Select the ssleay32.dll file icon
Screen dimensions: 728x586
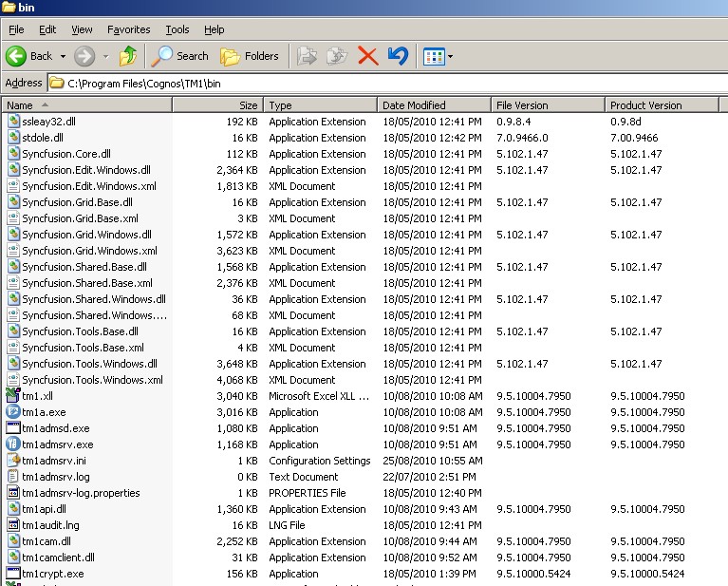(13, 122)
